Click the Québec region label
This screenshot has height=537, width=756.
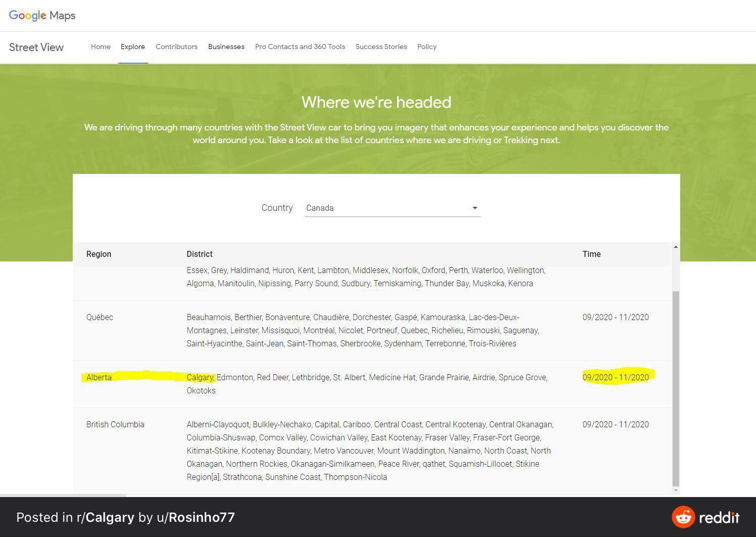100,317
